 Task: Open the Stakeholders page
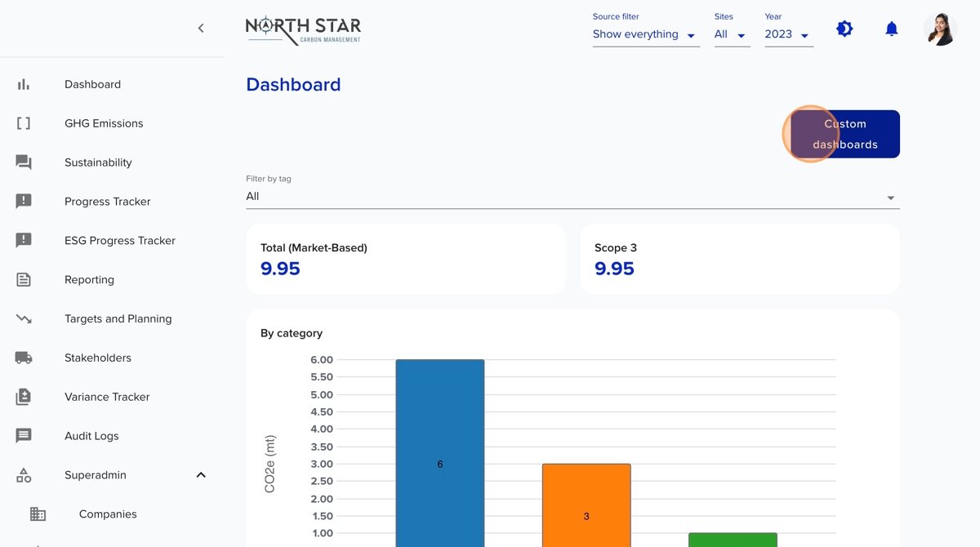[98, 358]
